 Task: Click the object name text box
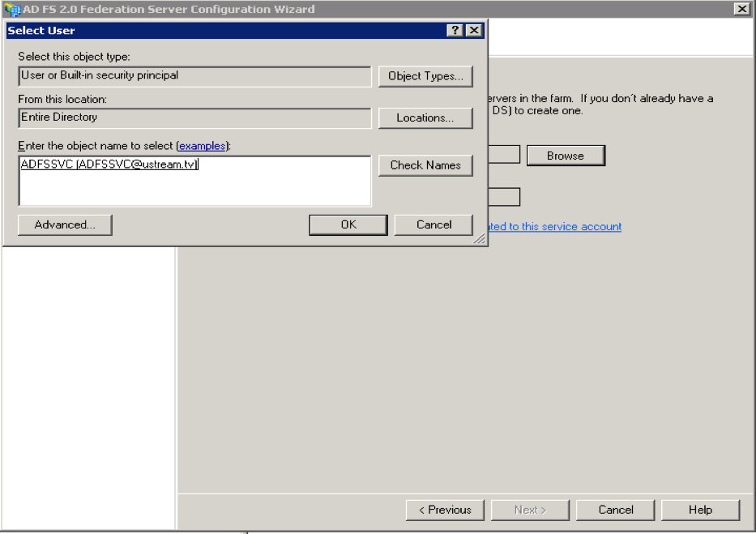(x=194, y=181)
